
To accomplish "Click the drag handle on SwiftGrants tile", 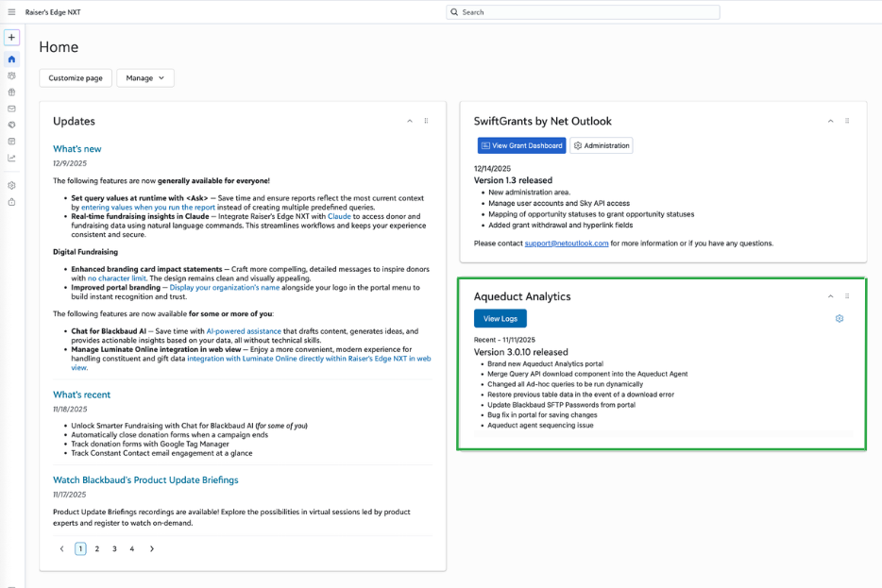I will [x=846, y=121].
